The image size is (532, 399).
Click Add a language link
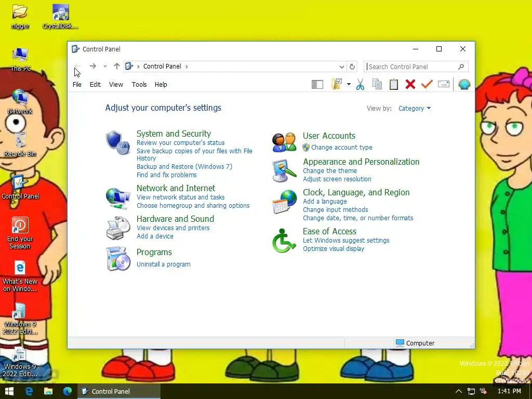[x=325, y=201]
